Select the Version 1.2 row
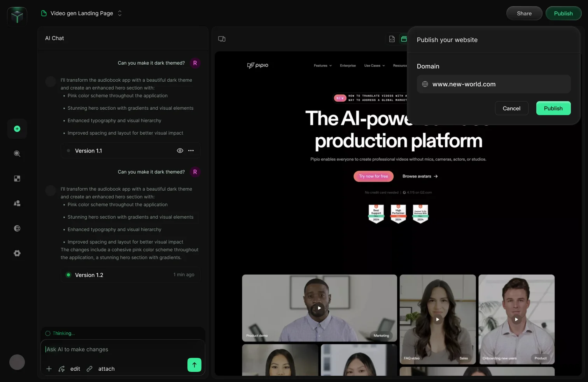Image resolution: width=588 pixels, height=382 pixels. [x=131, y=275]
